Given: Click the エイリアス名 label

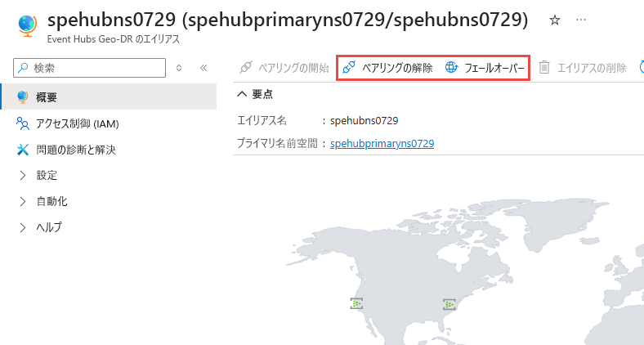Looking at the screenshot, I should [262, 120].
